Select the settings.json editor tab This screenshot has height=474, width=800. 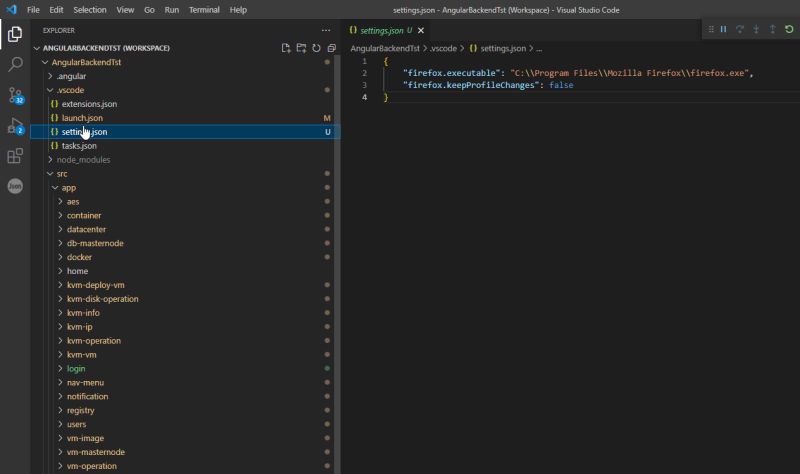pyautogui.click(x=386, y=31)
